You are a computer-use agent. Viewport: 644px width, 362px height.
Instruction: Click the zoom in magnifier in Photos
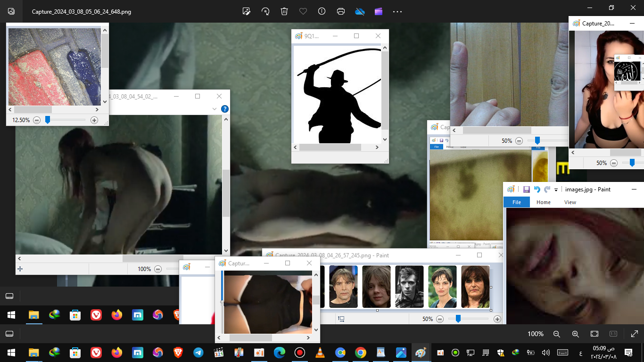(x=575, y=334)
